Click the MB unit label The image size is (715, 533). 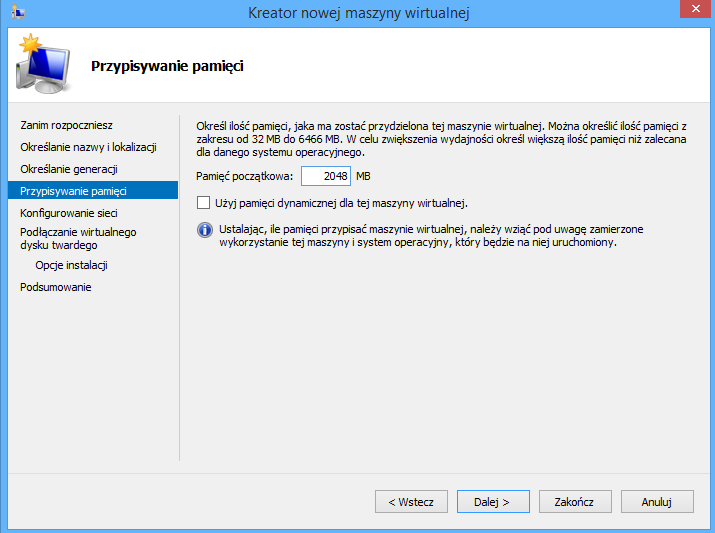pos(363,176)
